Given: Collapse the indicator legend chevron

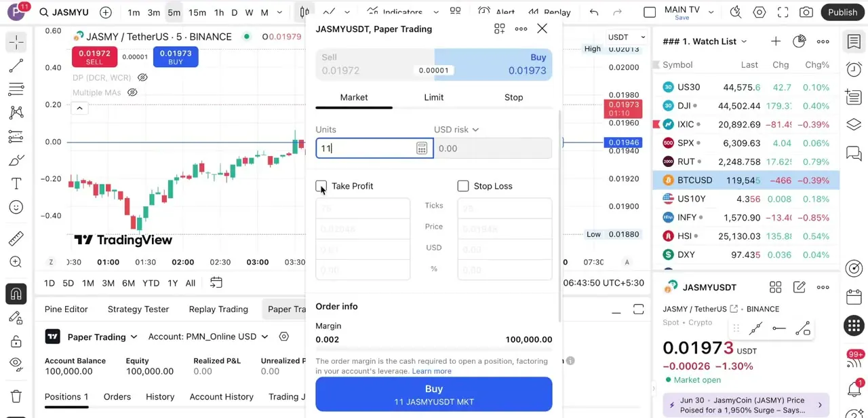Looking at the screenshot, I should point(79,108).
